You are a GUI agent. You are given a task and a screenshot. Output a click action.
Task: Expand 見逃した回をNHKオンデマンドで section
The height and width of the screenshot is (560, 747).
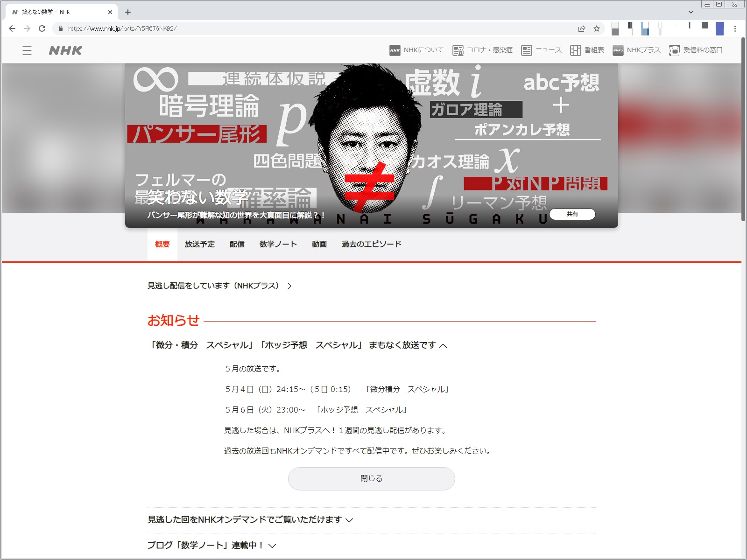pyautogui.click(x=250, y=520)
